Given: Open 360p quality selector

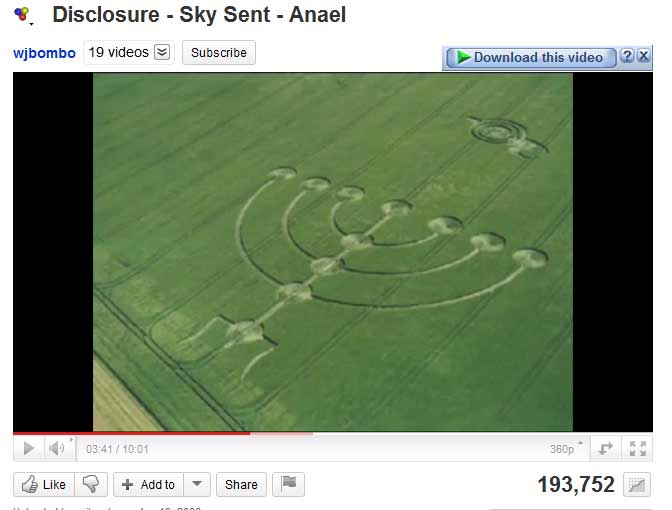Looking at the screenshot, I should [566, 449].
